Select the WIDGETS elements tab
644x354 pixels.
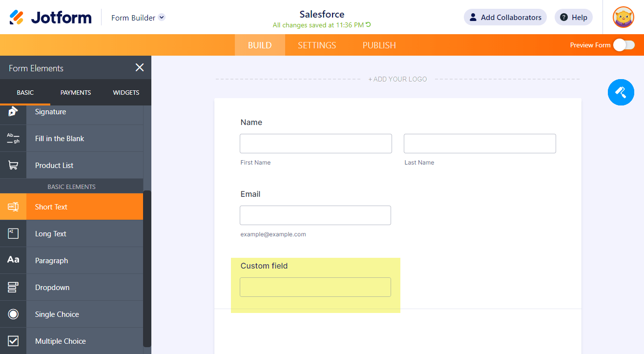click(x=126, y=92)
